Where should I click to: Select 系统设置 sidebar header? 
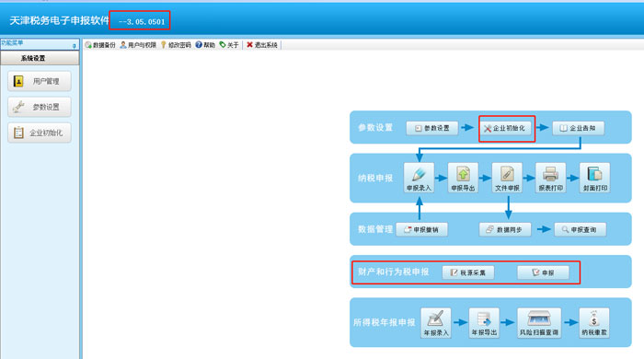(x=40, y=58)
